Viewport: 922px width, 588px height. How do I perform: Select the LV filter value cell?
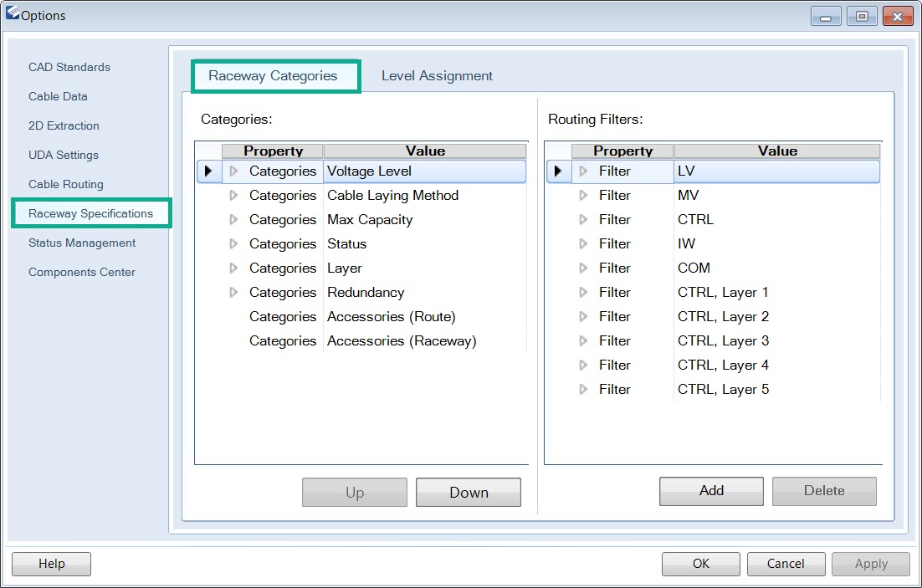point(776,171)
